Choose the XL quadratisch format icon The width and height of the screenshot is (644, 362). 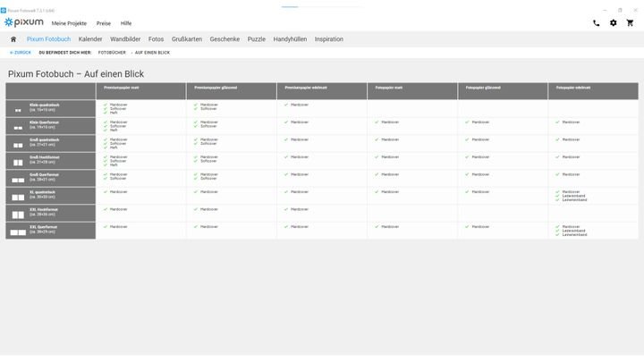(x=17, y=196)
